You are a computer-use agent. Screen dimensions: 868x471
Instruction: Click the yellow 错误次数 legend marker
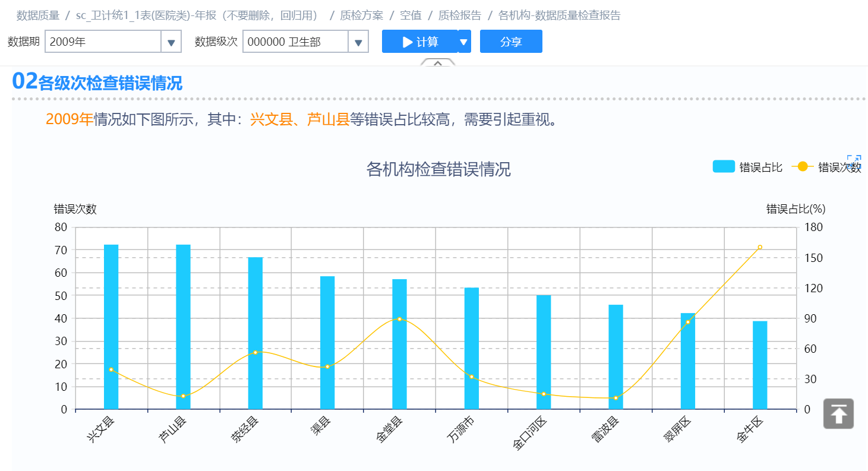tap(803, 167)
